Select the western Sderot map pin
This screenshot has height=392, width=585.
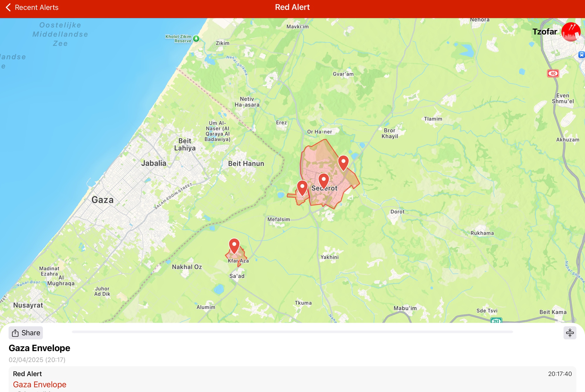(x=302, y=187)
